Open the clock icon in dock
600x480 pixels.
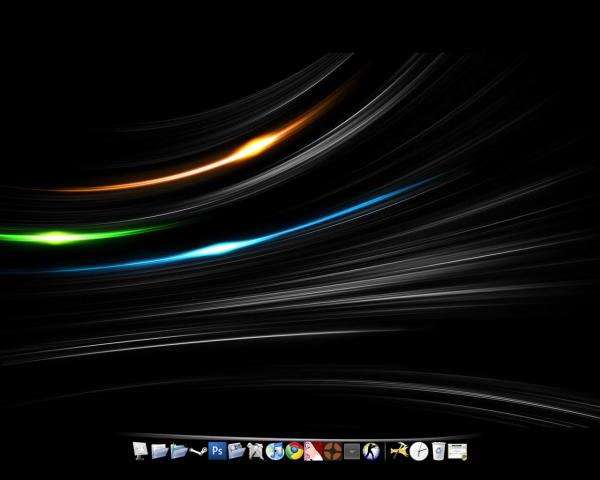pos(418,451)
